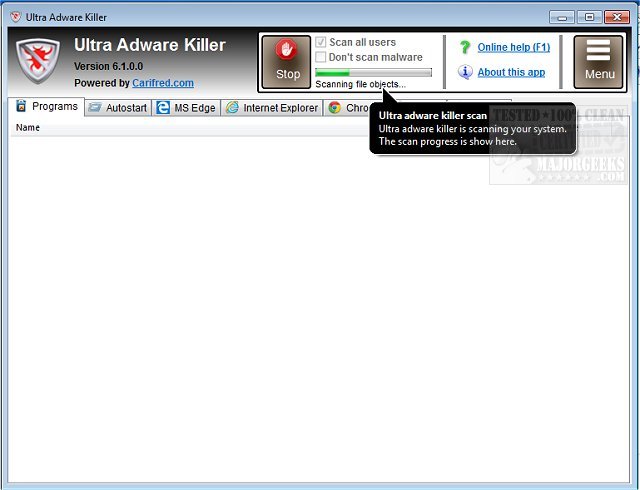Screen dimensions: 640x490
Task: Open the About this app link
Action: coord(511,72)
